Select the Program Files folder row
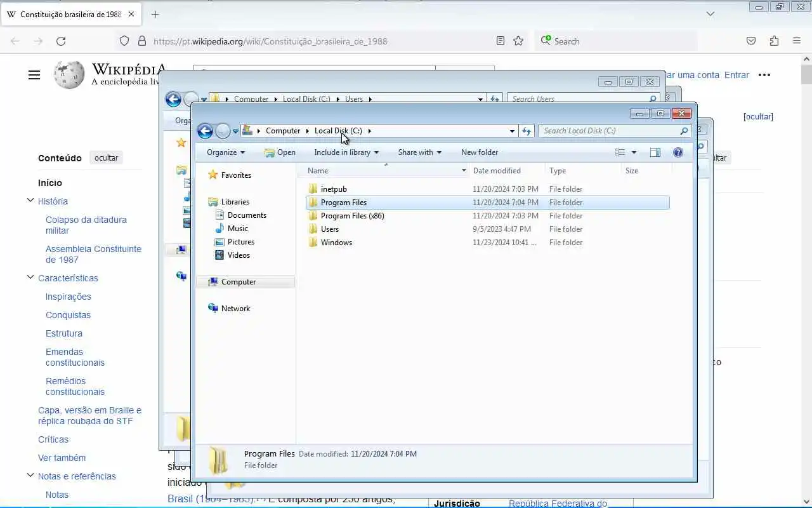This screenshot has width=812, height=508. coord(487,203)
